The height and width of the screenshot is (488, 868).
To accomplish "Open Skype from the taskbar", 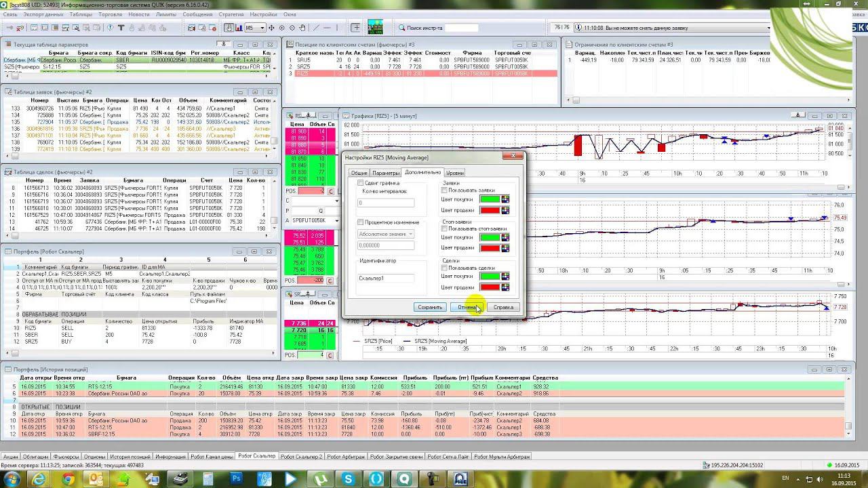I will [349, 479].
